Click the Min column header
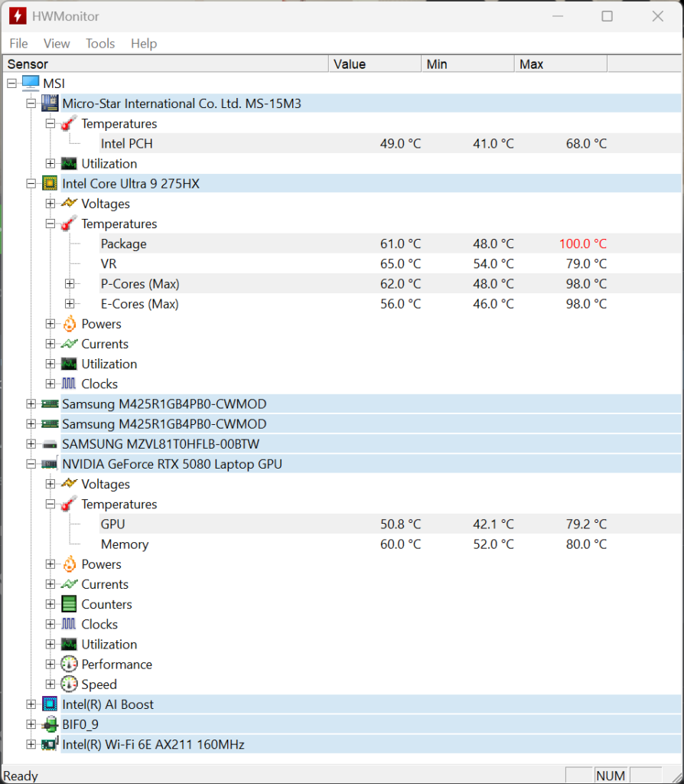This screenshot has width=684, height=784. tap(467, 64)
